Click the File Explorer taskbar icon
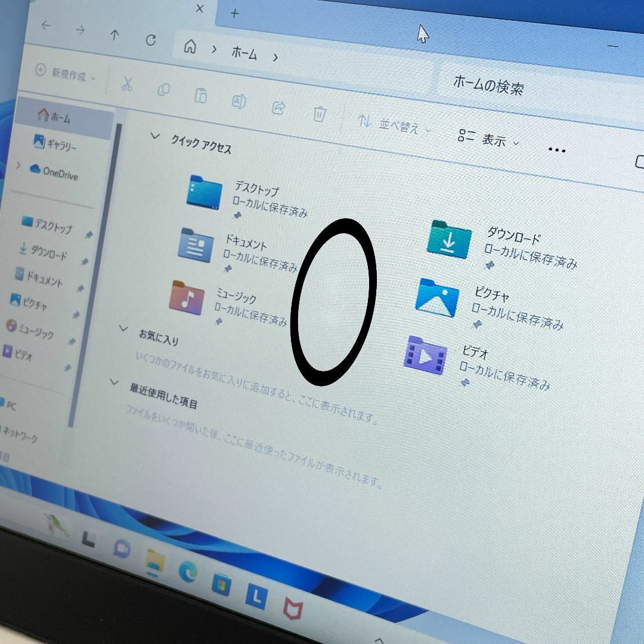 [155, 562]
